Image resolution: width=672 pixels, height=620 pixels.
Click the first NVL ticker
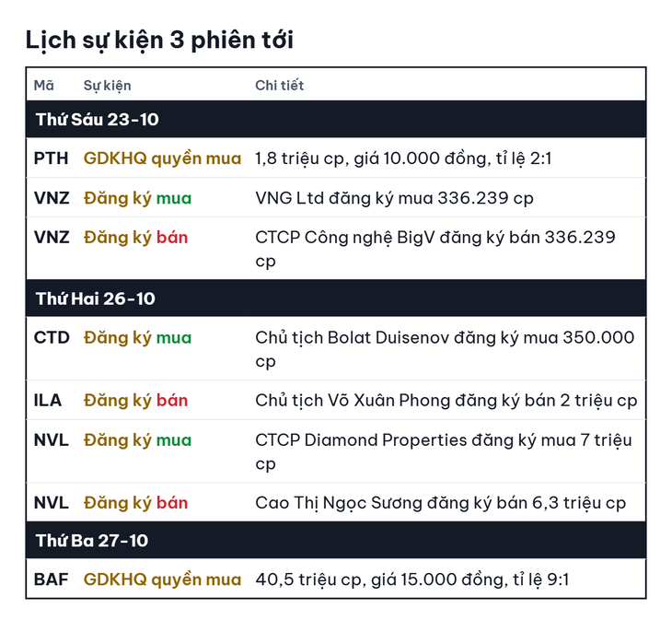[51, 440]
